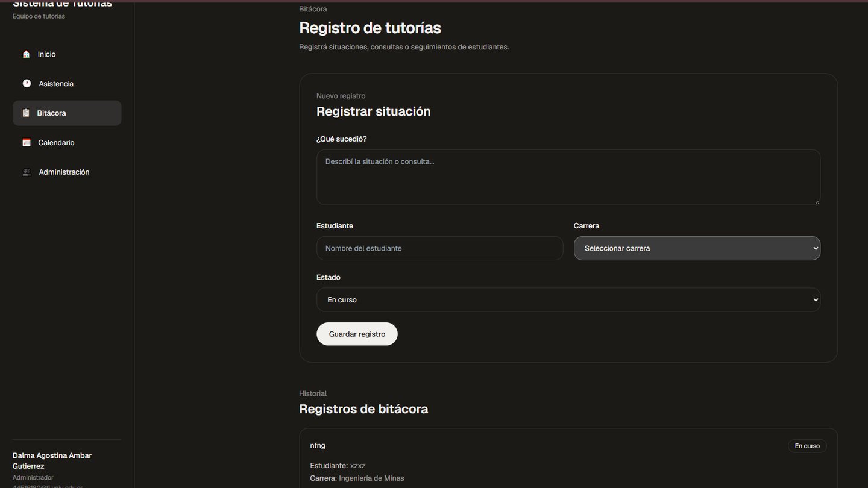The image size is (868, 488).
Task: Click the Registrar situación heading
Action: (373, 111)
